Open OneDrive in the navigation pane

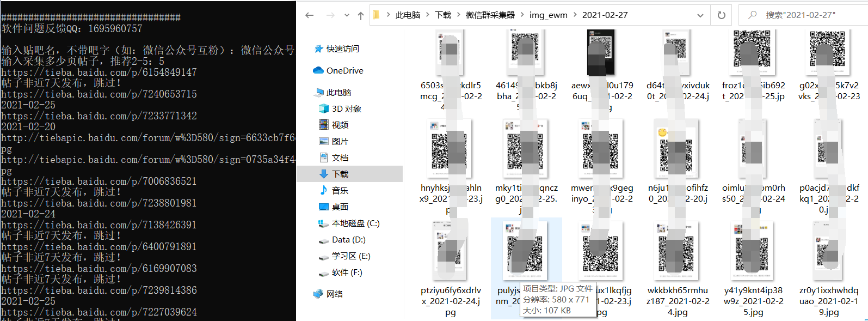click(338, 71)
